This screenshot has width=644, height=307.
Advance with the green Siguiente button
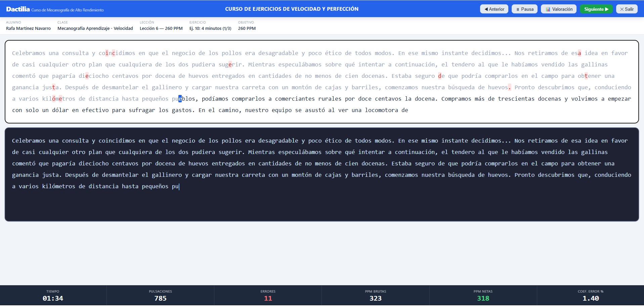[x=596, y=9]
